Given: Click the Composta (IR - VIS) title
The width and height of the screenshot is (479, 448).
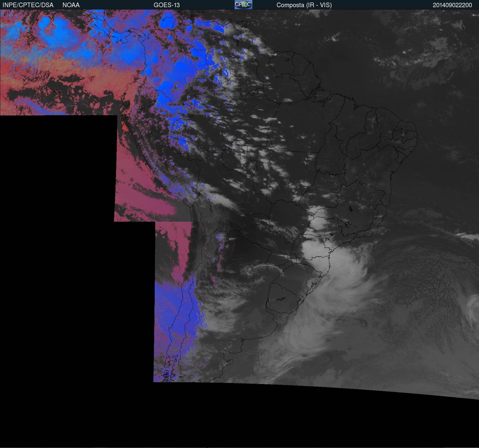Looking at the screenshot, I should click(x=304, y=5).
